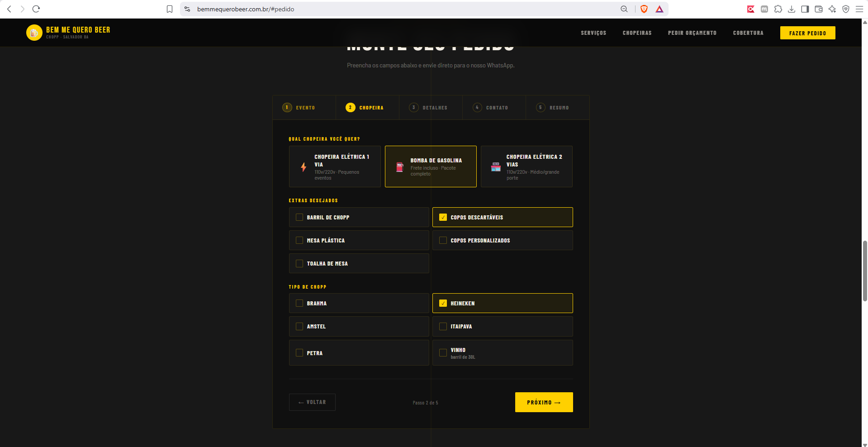The width and height of the screenshot is (868, 447).
Task: Choose the Chopeira Elétrica 2 Vias card
Action: [526, 166]
